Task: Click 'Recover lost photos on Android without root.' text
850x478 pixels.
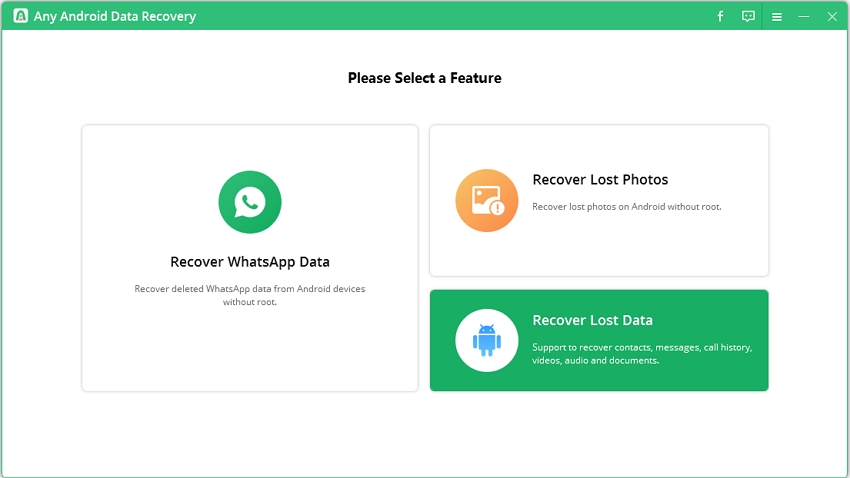Action: [627, 206]
